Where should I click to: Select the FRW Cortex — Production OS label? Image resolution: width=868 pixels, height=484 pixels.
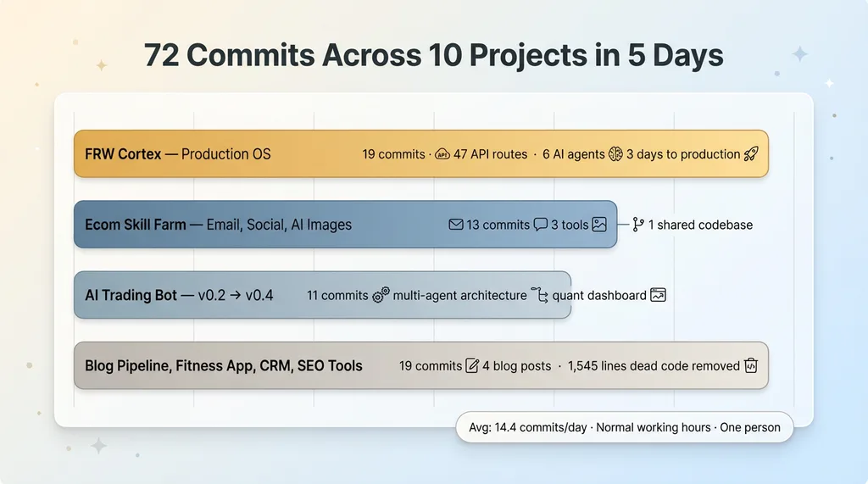tap(178, 154)
